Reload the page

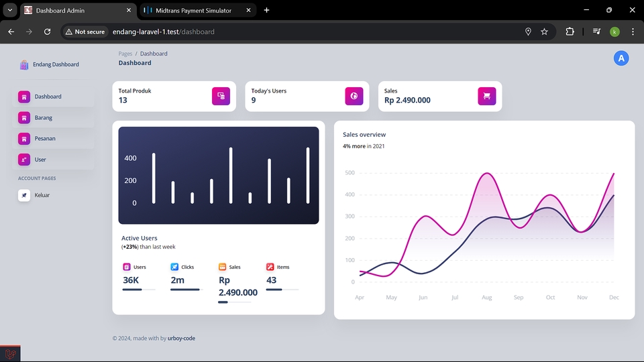47,32
